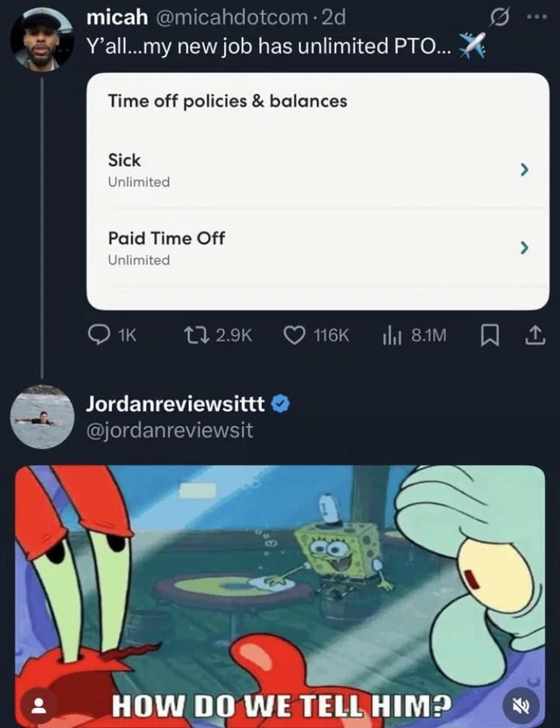
Task: Like the tweet using the heart icon
Action: click(316, 335)
